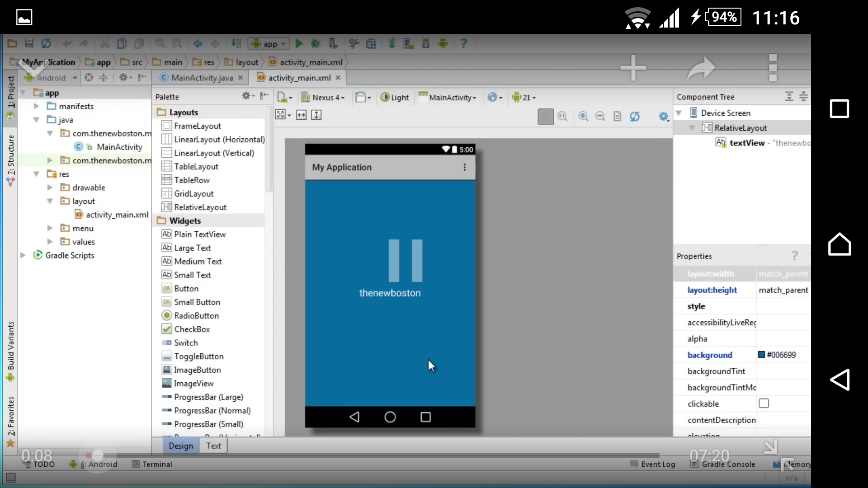
Task: Tap the Android recent apps square
Action: click(x=840, y=108)
